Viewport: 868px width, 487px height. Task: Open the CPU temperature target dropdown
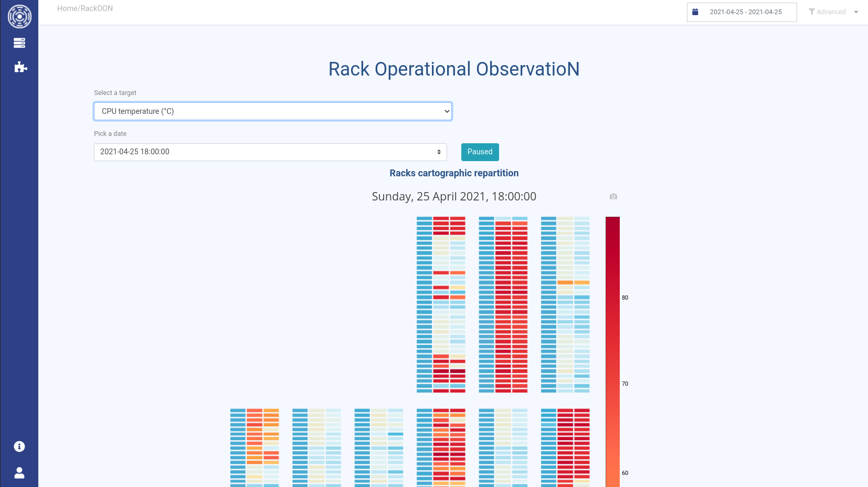pos(272,111)
